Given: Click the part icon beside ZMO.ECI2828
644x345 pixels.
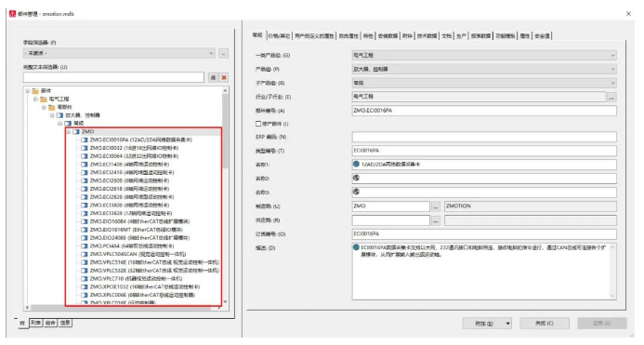Looking at the screenshot, I should pyautogui.click(x=85, y=197).
